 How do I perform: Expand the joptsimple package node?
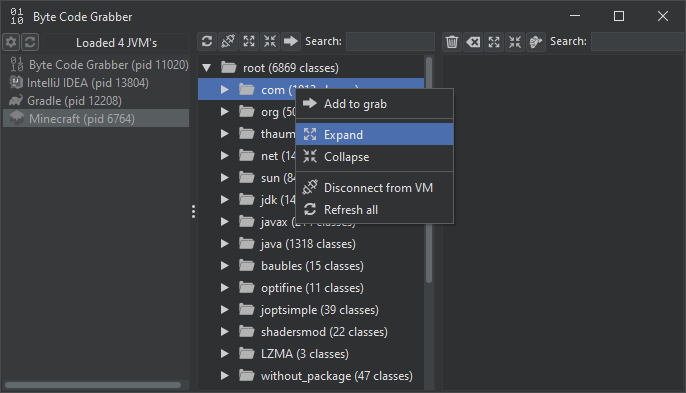pyautogui.click(x=225, y=309)
